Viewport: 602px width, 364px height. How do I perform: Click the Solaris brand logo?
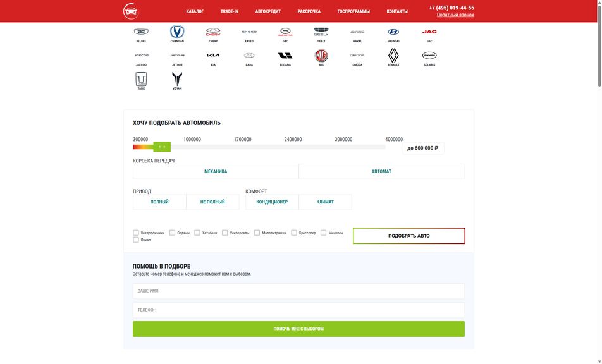coord(429,56)
